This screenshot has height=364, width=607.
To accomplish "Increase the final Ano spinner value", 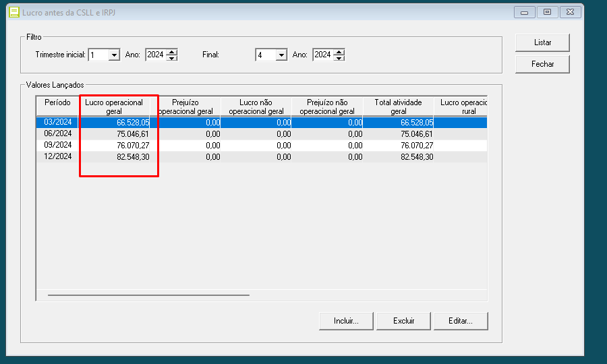I will coord(339,52).
